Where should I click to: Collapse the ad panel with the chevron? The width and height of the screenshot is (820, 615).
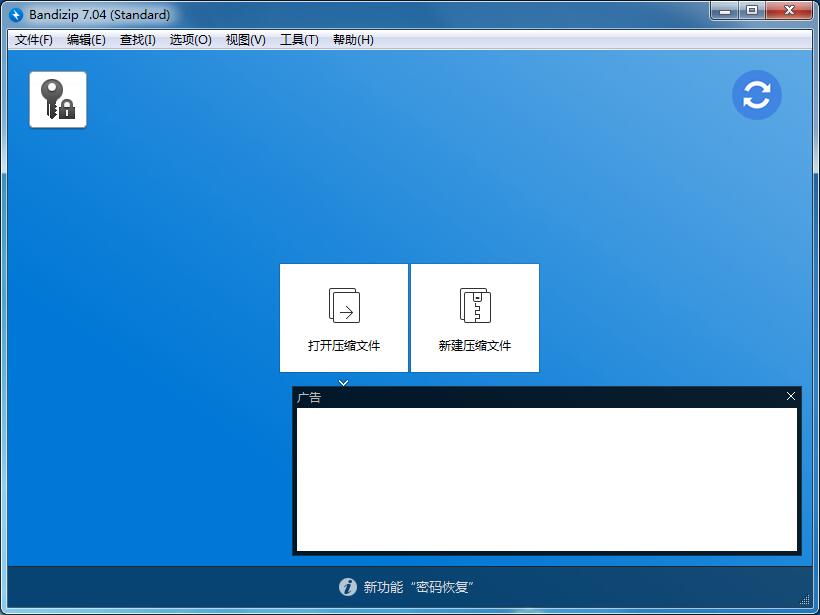(343, 382)
